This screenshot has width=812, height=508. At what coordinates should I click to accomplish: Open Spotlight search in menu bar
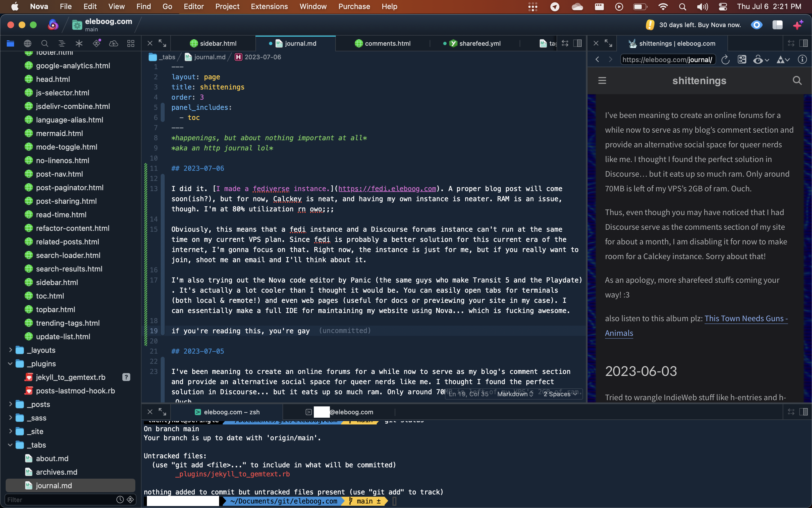click(682, 6)
